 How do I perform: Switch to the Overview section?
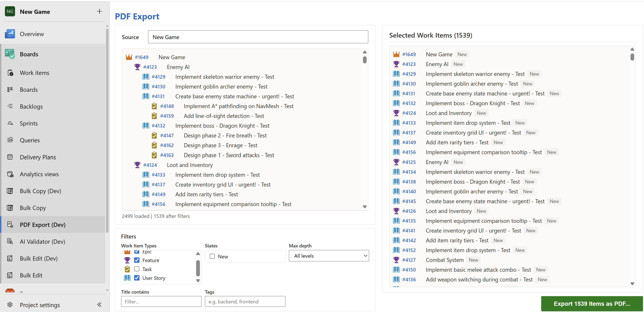[x=32, y=34]
